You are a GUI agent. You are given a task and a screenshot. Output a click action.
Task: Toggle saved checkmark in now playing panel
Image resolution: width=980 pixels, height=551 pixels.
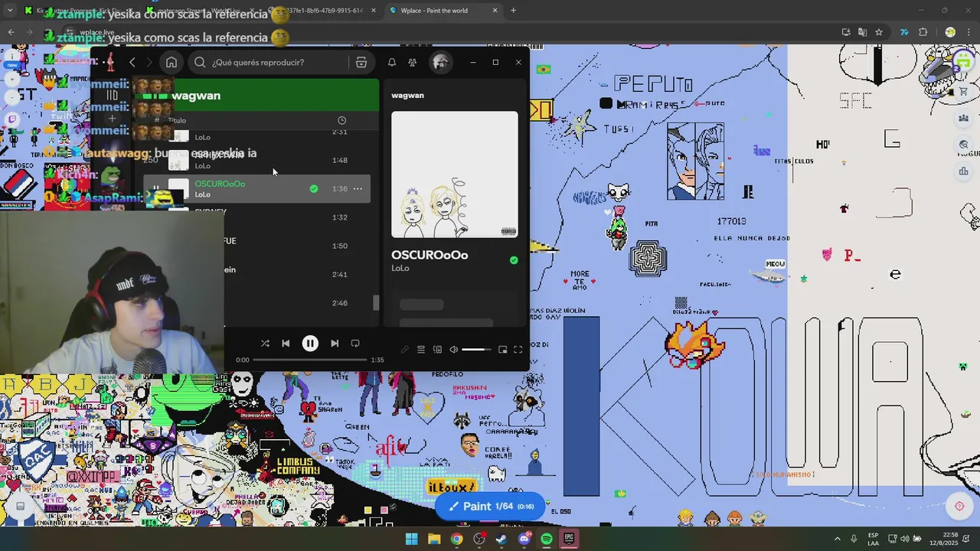[514, 260]
